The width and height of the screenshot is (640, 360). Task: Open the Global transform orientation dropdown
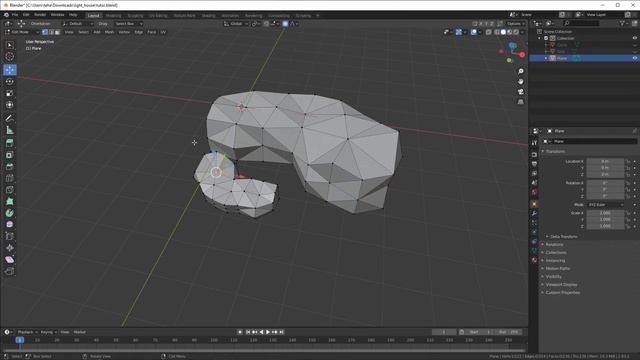pos(236,24)
